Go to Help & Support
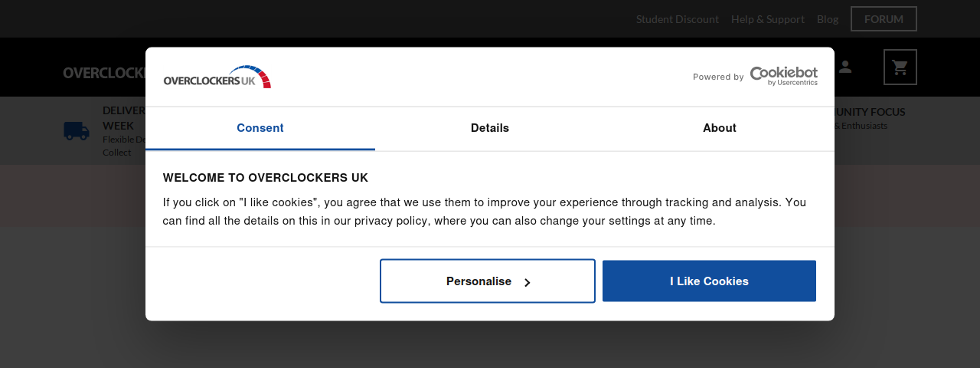980x368 pixels. (x=768, y=19)
